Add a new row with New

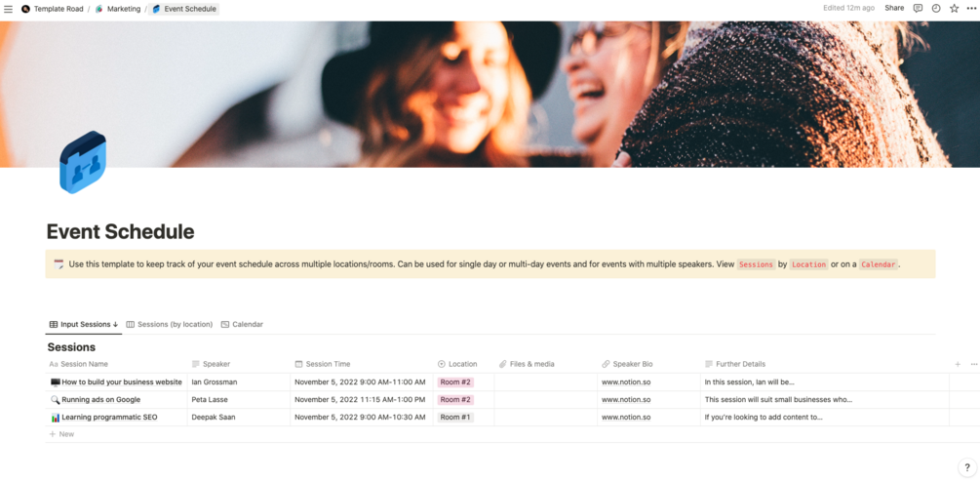tap(61, 434)
